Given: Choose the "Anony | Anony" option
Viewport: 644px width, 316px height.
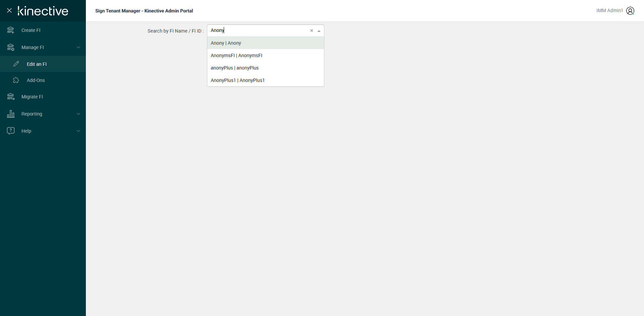Looking at the screenshot, I should pyautogui.click(x=266, y=43).
